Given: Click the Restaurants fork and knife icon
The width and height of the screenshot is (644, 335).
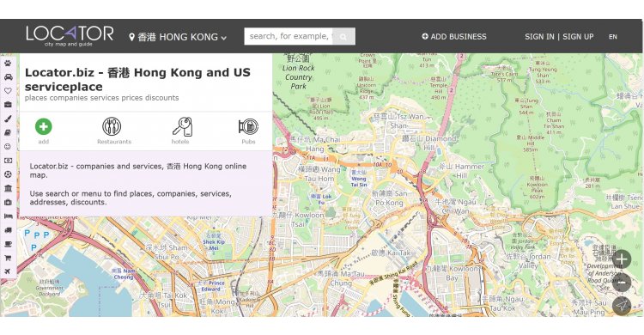Looking at the screenshot, I should coord(112,126).
